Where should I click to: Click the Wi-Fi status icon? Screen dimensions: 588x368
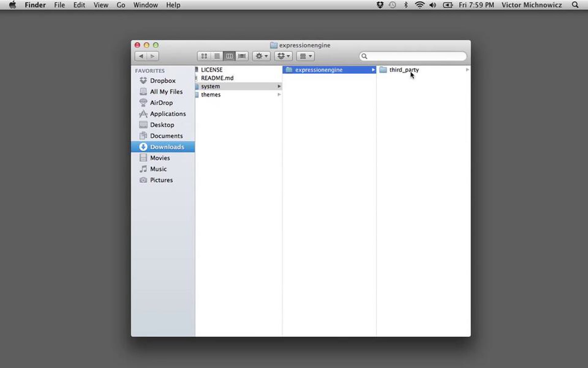pyautogui.click(x=419, y=5)
